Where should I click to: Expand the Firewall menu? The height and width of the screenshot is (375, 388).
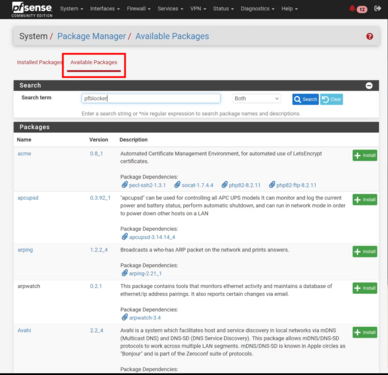click(139, 9)
